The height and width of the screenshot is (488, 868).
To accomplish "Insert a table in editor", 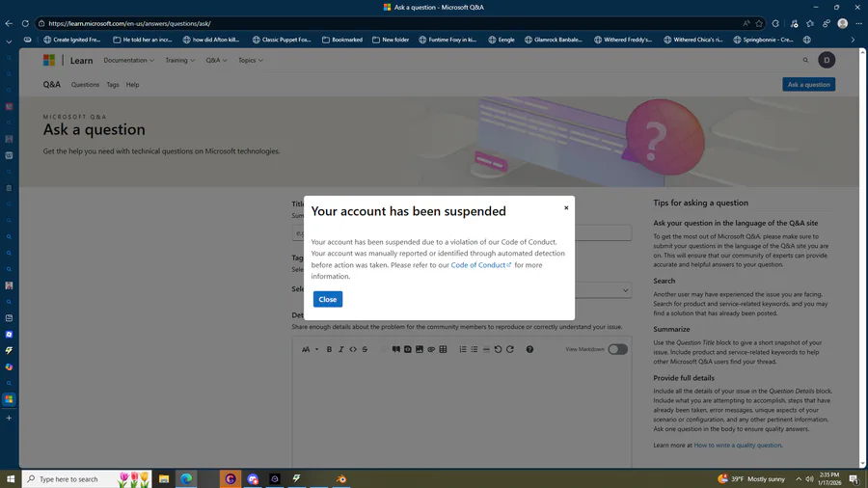I will [x=443, y=349].
